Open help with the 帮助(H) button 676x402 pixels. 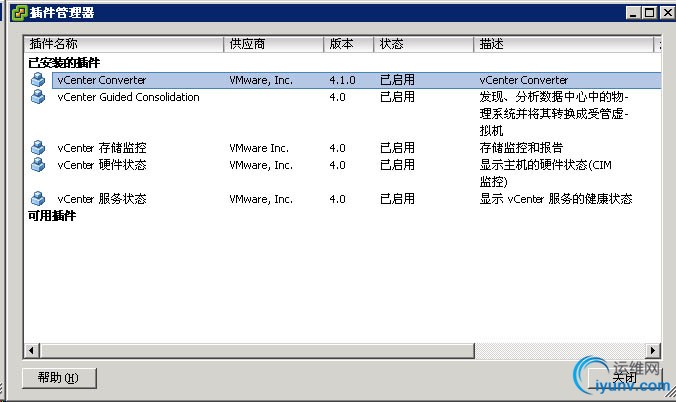click(59, 378)
